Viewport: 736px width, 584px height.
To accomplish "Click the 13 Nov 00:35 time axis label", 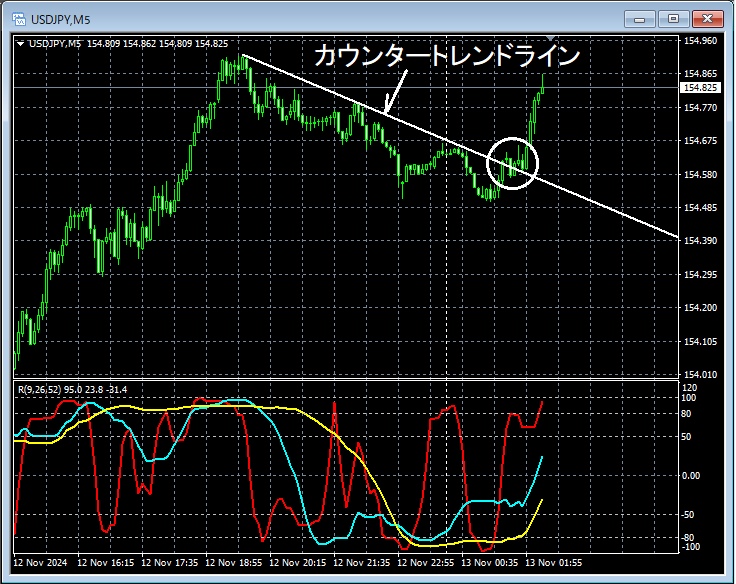I will click(x=490, y=562).
